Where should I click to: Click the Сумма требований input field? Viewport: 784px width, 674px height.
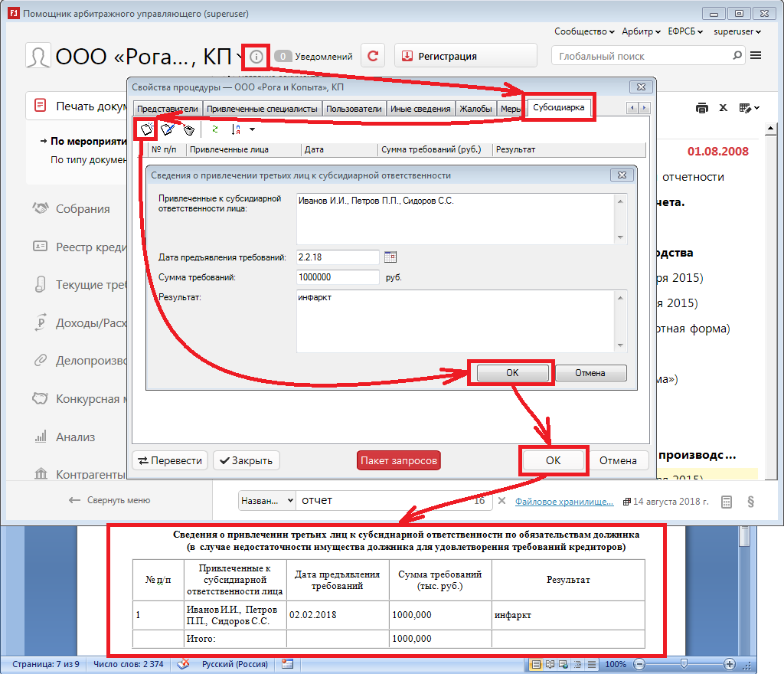click(x=338, y=277)
